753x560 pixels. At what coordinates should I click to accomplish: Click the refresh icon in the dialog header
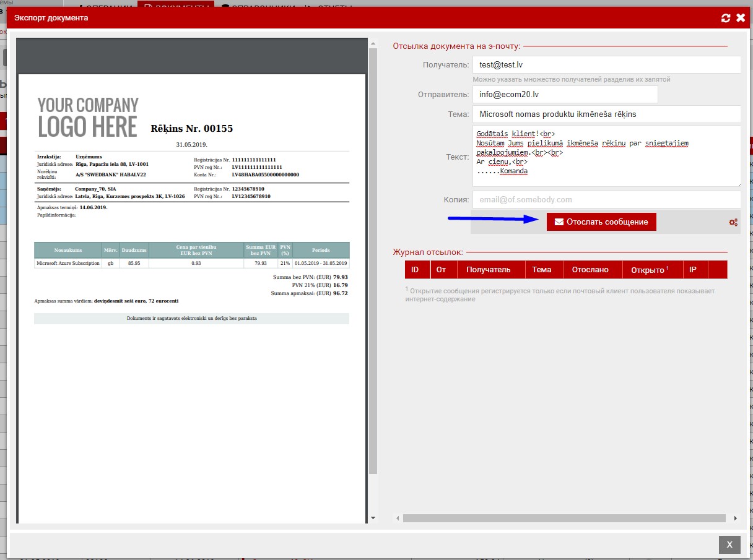726,18
